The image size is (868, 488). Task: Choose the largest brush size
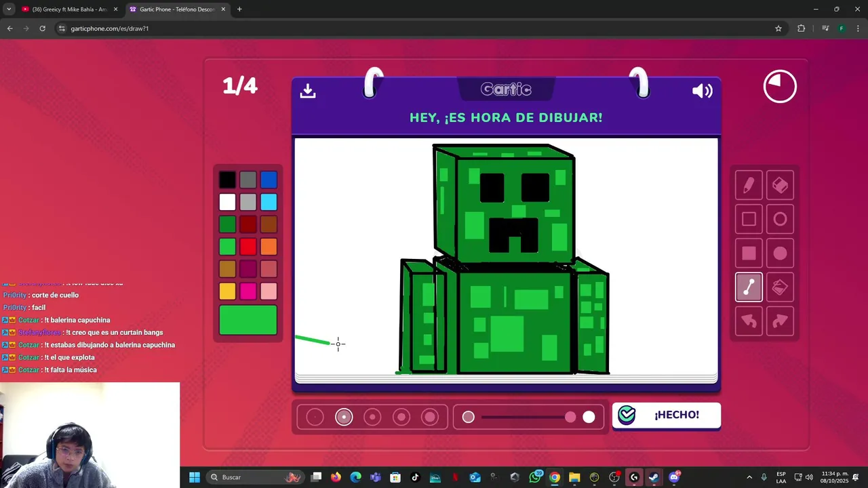tap(430, 417)
